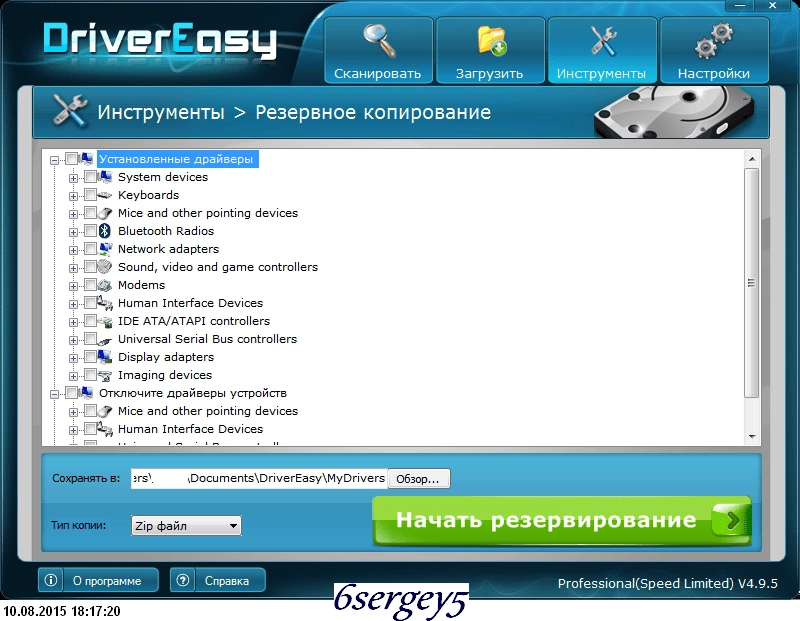Open the Тип копии Zip файл dropdown

coord(186,526)
